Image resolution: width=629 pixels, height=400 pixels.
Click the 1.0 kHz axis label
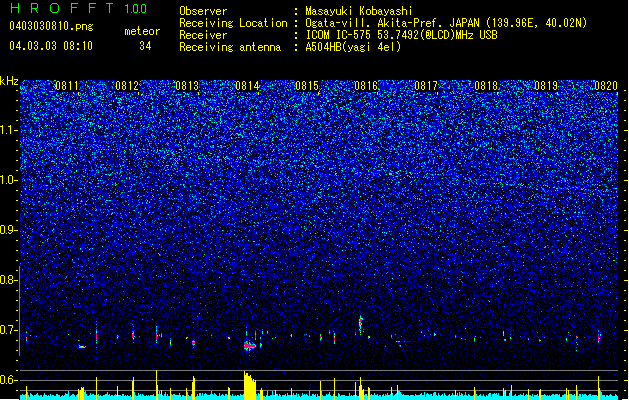coord(9,180)
